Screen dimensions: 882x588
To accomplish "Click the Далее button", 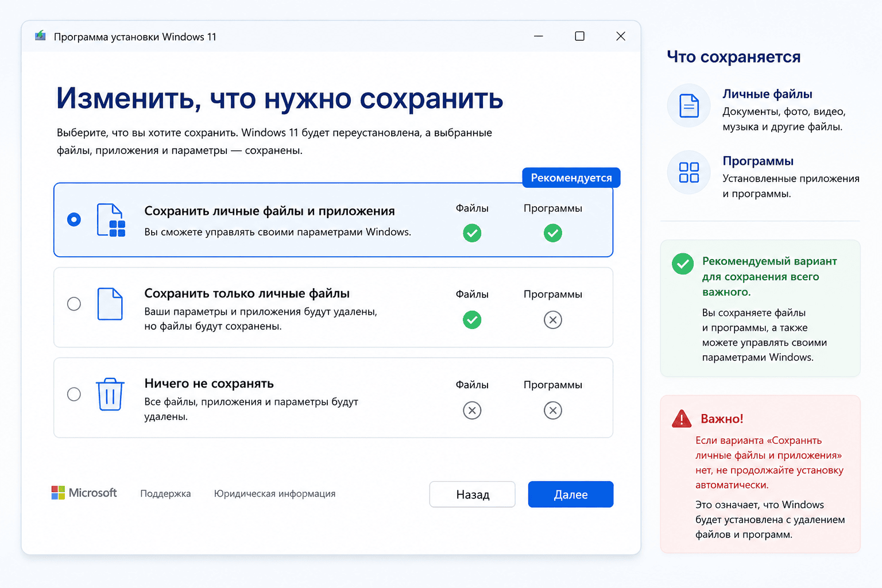I will coord(571,494).
